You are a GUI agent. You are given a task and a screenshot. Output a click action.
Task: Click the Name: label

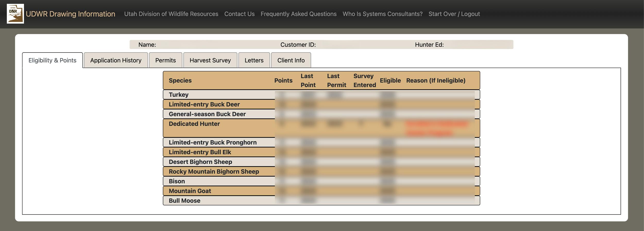pyautogui.click(x=147, y=45)
